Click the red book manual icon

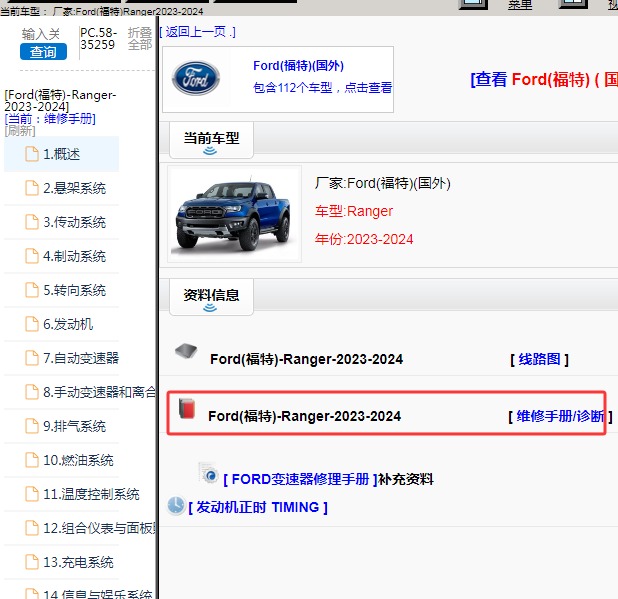(x=187, y=408)
